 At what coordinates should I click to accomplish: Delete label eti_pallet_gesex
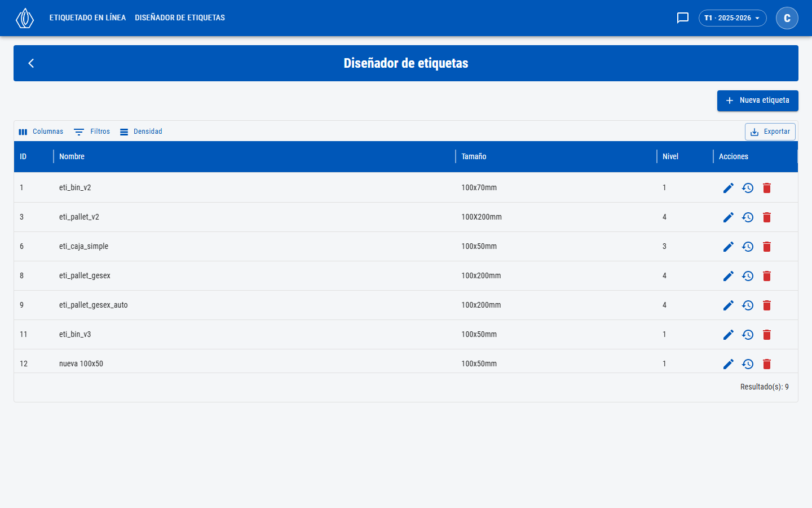[767, 276]
